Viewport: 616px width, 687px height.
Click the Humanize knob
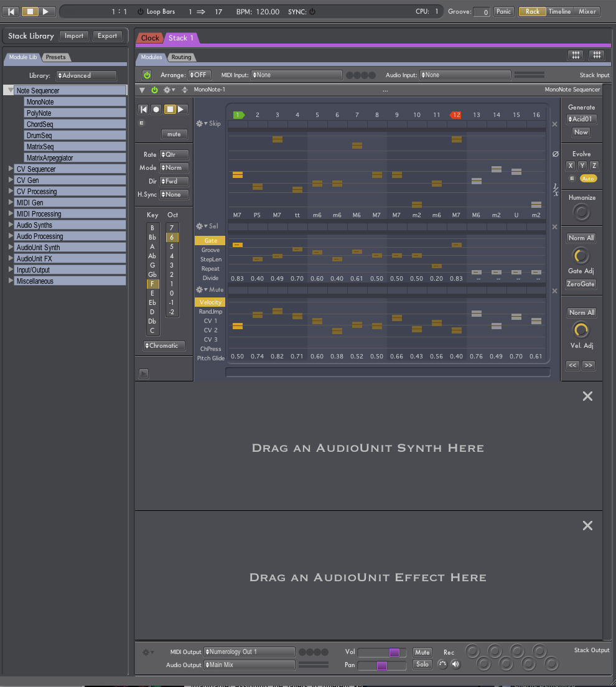pos(581,213)
